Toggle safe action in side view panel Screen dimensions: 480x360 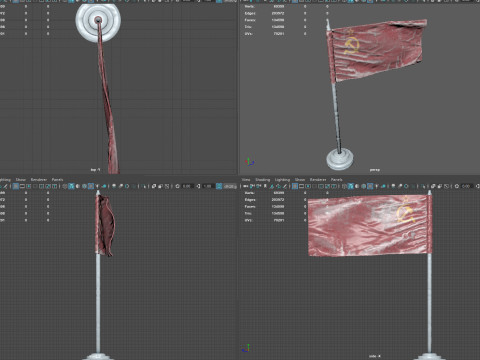pos(327,186)
